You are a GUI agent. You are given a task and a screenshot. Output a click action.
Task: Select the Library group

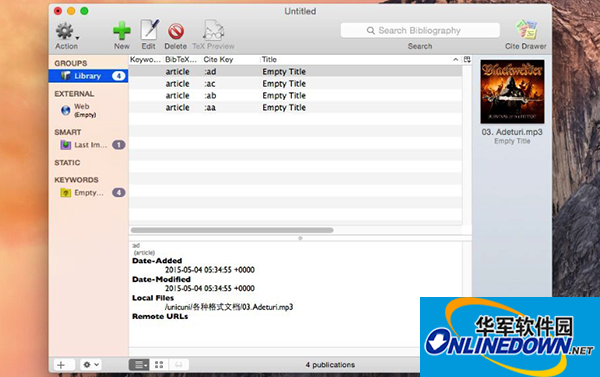click(88, 76)
